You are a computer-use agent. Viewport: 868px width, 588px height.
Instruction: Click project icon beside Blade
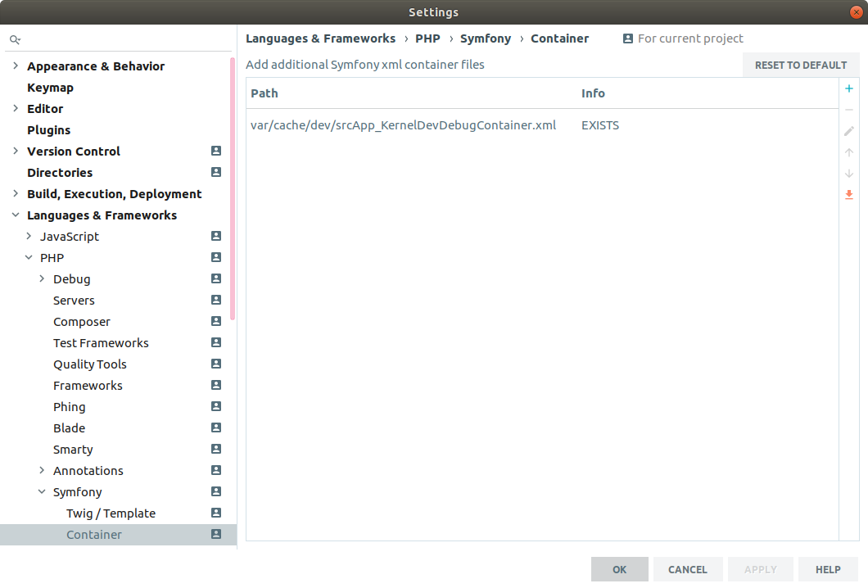(x=216, y=428)
